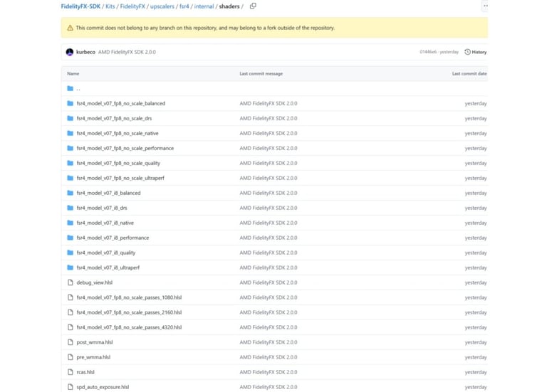The width and height of the screenshot is (547, 392).
Task: Click file icon for pre_wmma.hlsl
Action: [70, 357]
